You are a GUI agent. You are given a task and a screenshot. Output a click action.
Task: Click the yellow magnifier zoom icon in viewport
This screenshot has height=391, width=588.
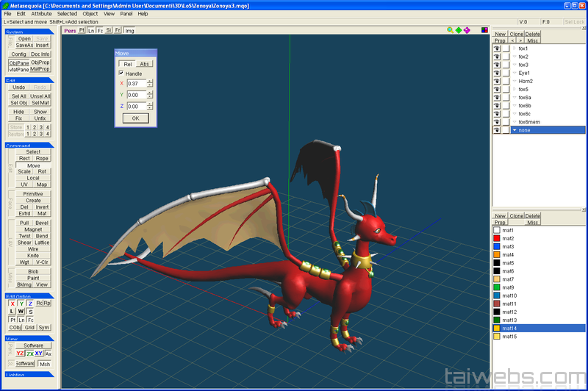coord(451,30)
